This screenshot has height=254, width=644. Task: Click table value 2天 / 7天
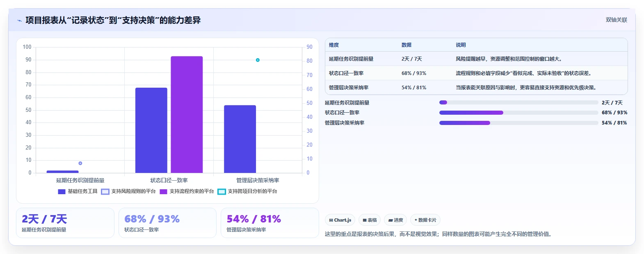click(412, 59)
